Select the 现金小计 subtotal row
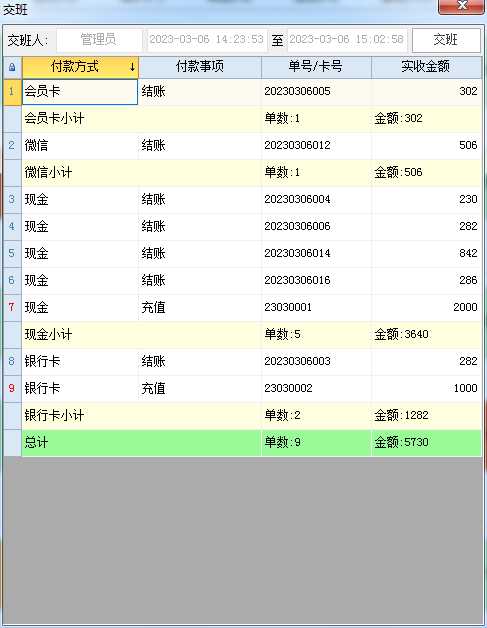The width and height of the screenshot is (487, 628). click(x=252, y=335)
